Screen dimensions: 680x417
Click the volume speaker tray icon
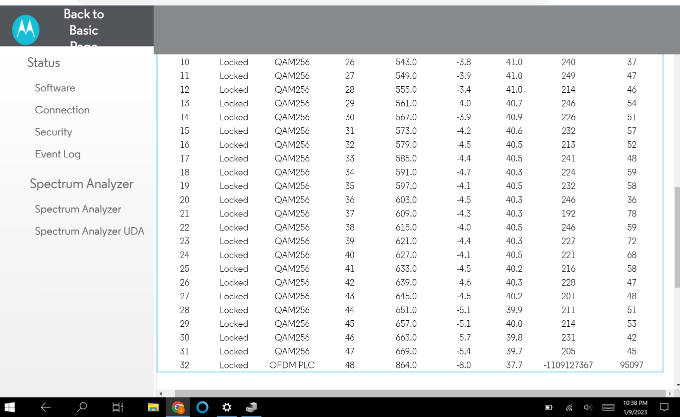587,407
